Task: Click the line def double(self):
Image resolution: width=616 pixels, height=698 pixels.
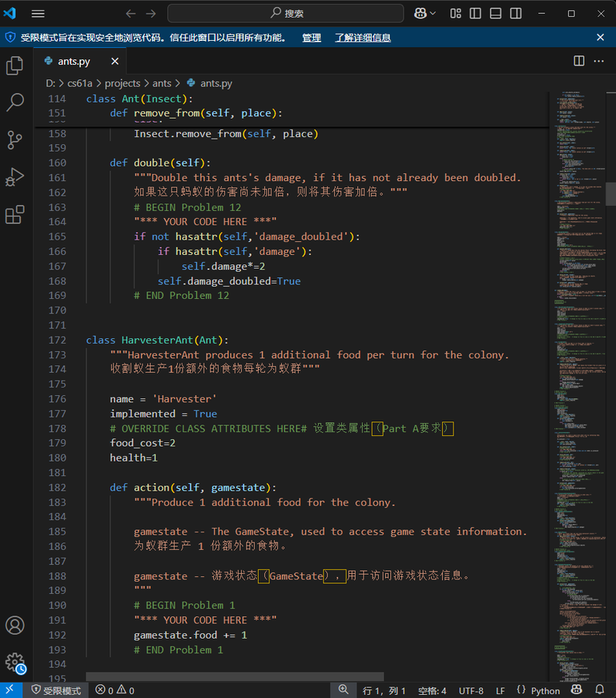Action: 160,163
